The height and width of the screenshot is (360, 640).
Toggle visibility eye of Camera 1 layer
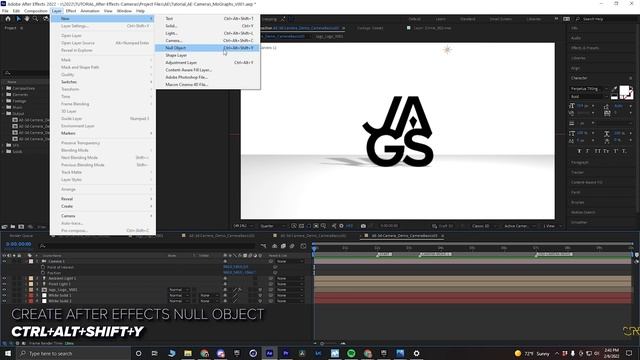pyautogui.click(x=4, y=261)
